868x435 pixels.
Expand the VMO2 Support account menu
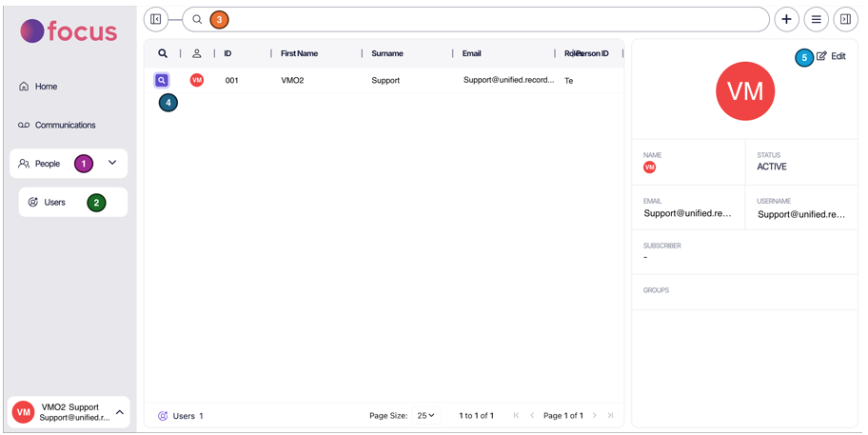pyautogui.click(x=120, y=412)
